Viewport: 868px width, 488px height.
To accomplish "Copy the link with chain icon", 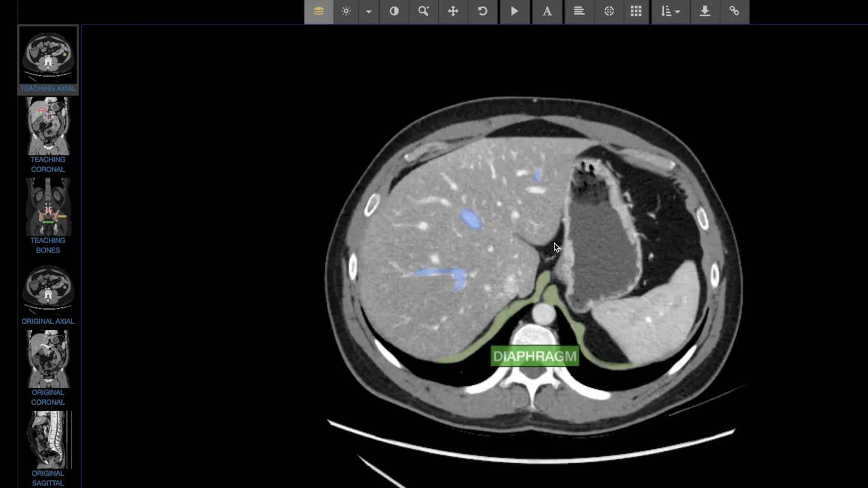I will 734,11.
